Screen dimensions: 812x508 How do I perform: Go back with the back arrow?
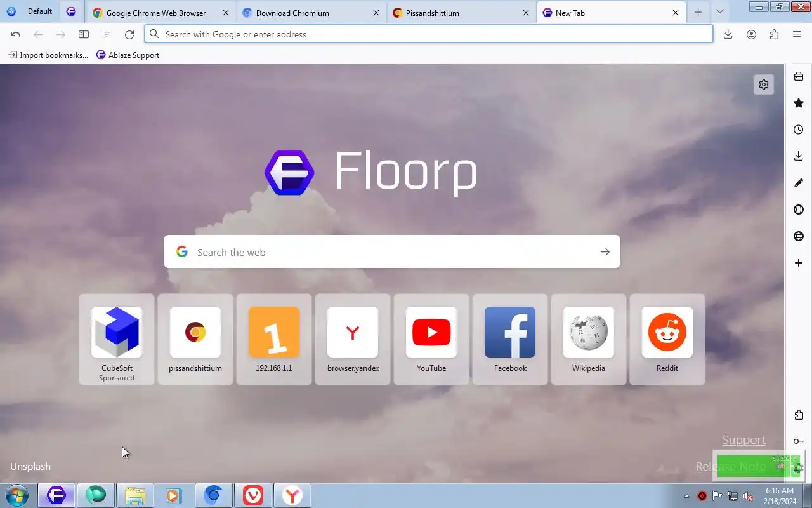tap(38, 34)
